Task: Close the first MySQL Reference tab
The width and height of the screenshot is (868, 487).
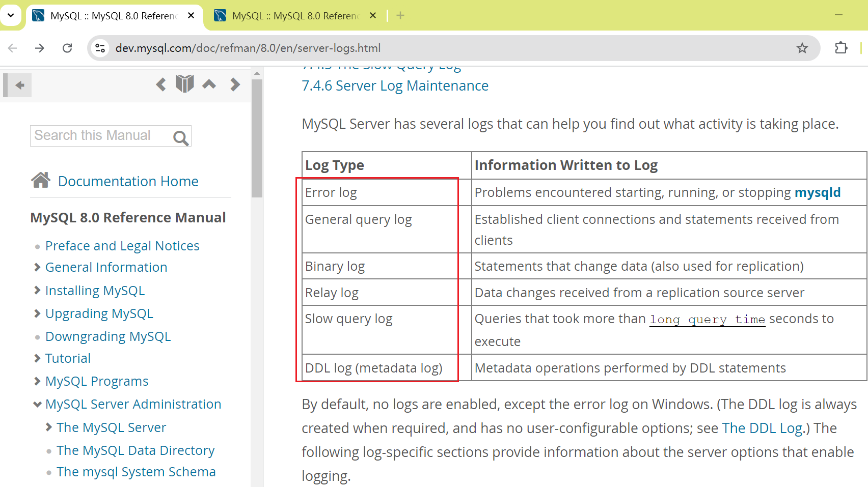Action: click(191, 16)
